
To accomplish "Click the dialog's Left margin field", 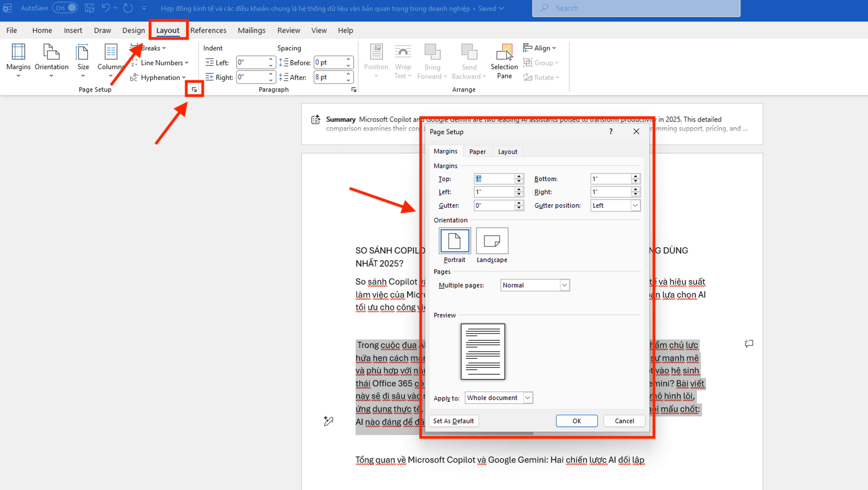I will tap(494, 192).
